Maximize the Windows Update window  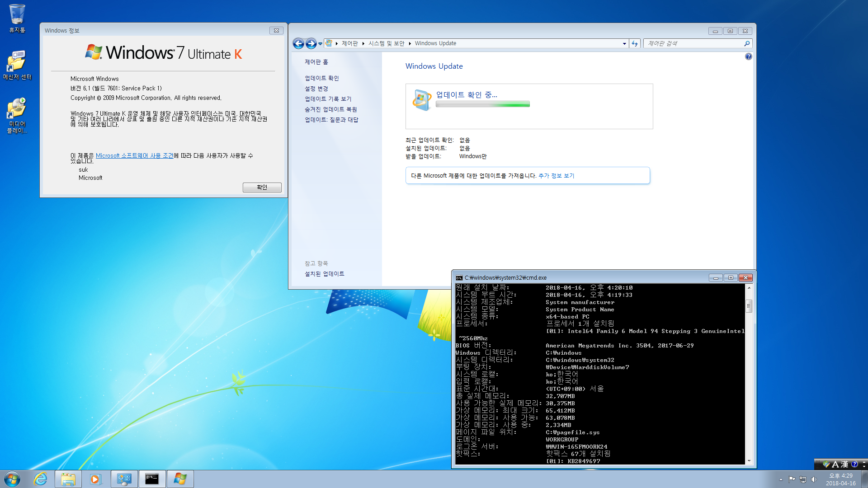pyautogui.click(x=730, y=31)
